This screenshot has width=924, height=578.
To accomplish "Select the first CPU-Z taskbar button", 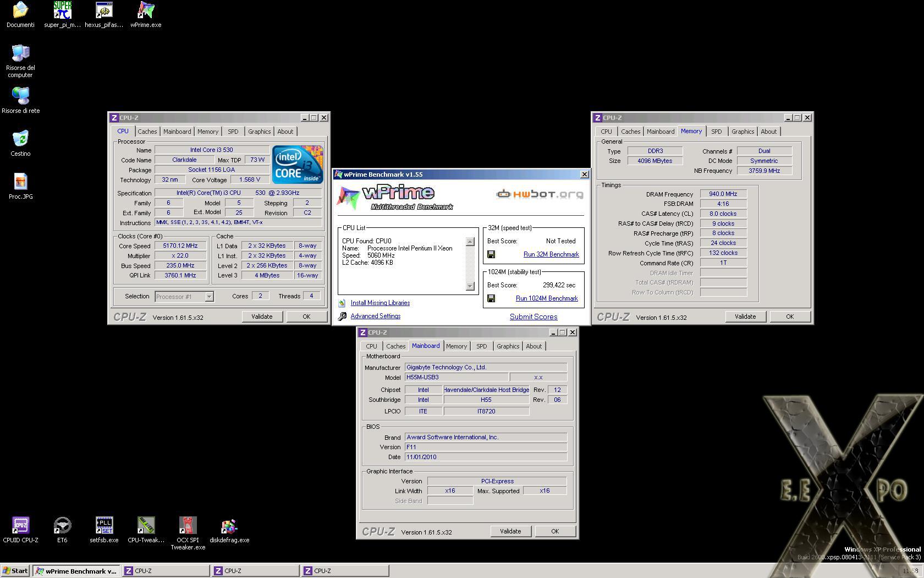I will pos(166,571).
